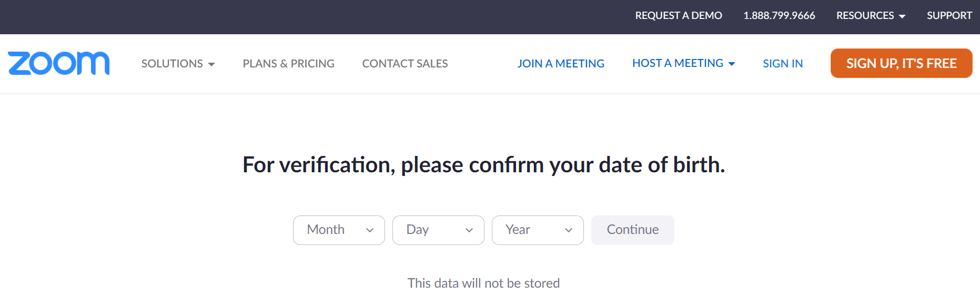Click the Request a Demo link
980x304 pixels.
tap(679, 16)
